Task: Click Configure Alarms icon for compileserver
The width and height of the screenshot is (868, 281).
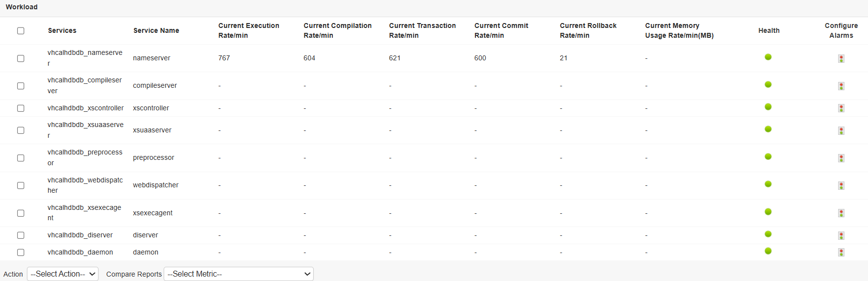Action: coord(841,86)
